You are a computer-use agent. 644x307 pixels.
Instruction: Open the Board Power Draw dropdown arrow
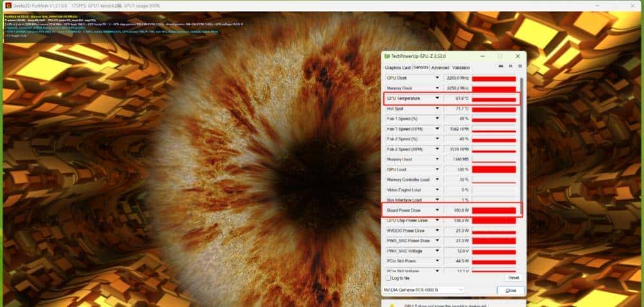(x=437, y=210)
